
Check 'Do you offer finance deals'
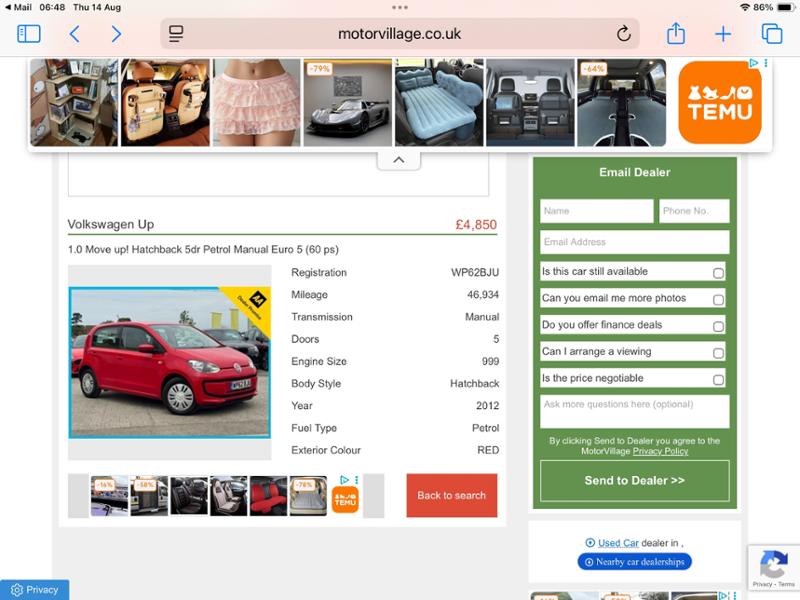718,326
